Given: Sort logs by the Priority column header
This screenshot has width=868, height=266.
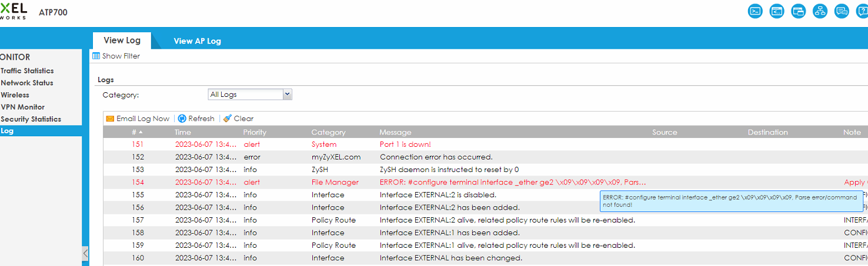Looking at the screenshot, I should tap(255, 132).
